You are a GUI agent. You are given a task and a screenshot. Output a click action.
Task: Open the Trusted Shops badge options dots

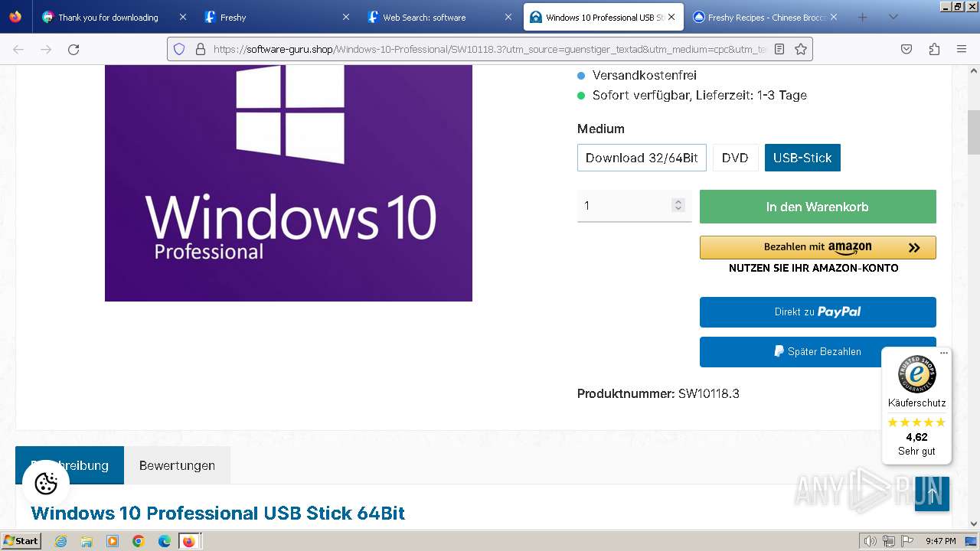[x=944, y=354]
